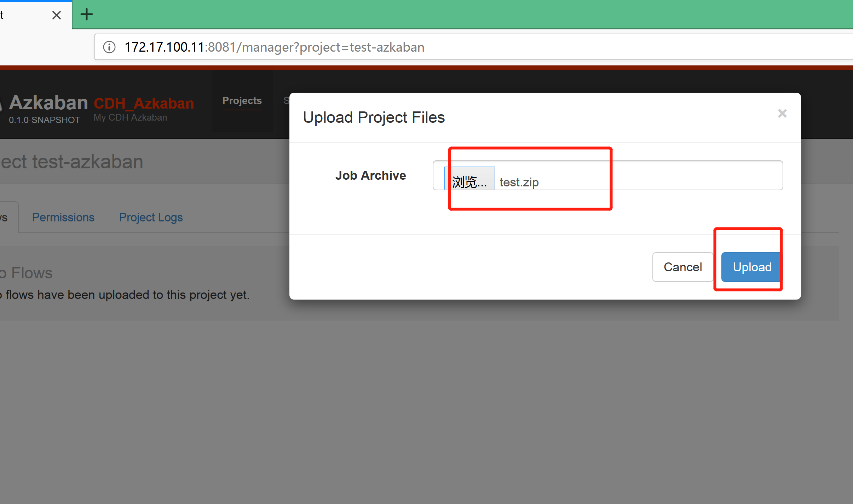The height and width of the screenshot is (504, 853).
Task: Open the Projects navigation link
Action: pyautogui.click(x=242, y=100)
